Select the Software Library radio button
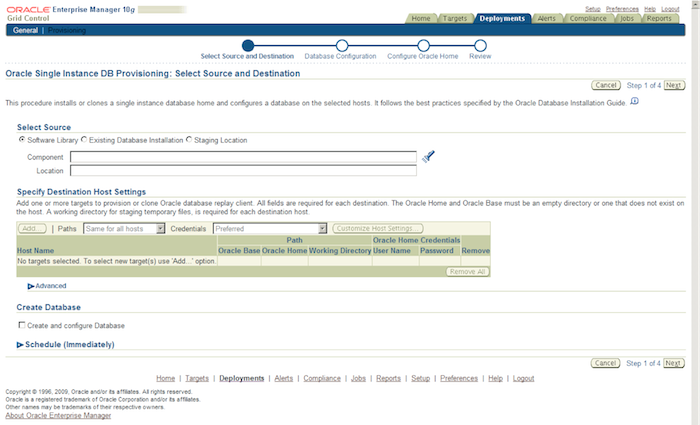The height and width of the screenshot is (425, 700). 21,139
